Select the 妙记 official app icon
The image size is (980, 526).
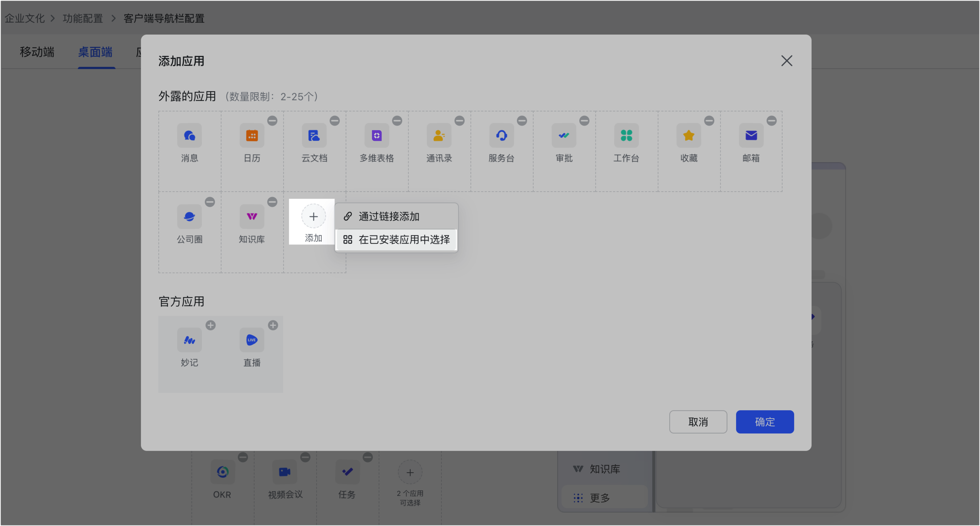(x=189, y=340)
